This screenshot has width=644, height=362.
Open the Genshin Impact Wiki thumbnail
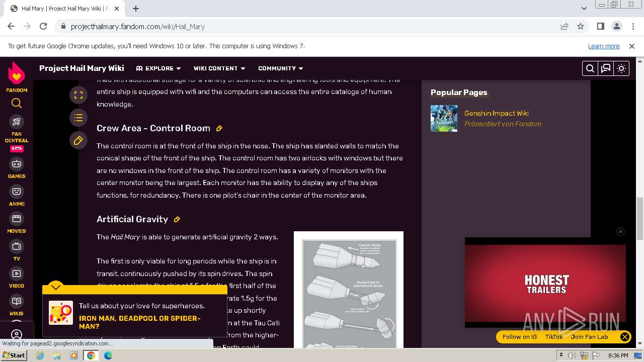444,118
